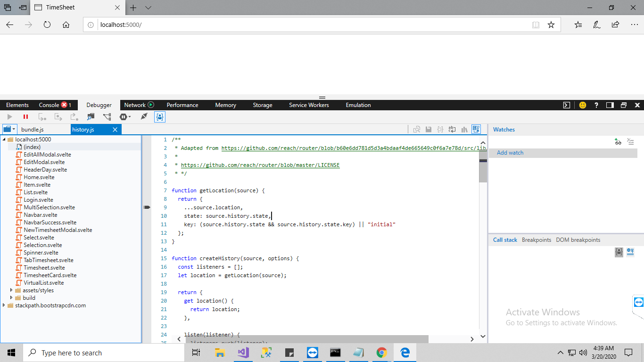Switch to the bundle.js tab

tap(32, 129)
